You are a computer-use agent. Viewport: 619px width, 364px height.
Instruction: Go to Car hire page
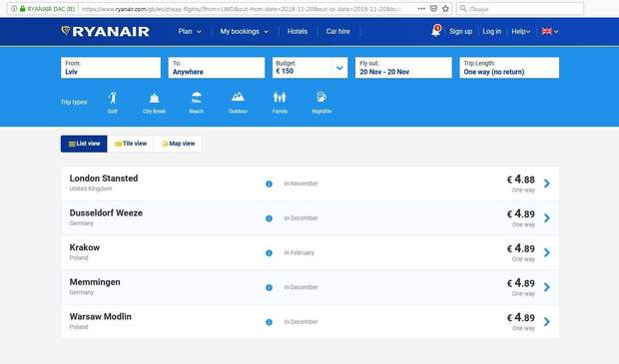[337, 31]
